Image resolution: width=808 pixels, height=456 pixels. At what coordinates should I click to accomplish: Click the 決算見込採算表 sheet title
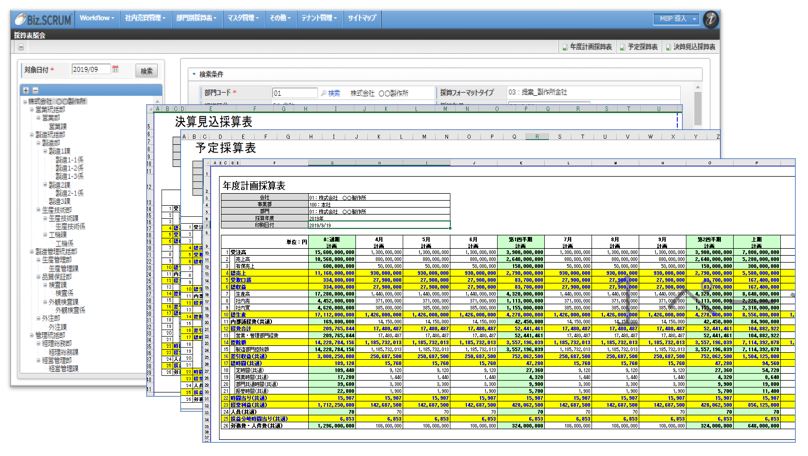click(x=213, y=122)
